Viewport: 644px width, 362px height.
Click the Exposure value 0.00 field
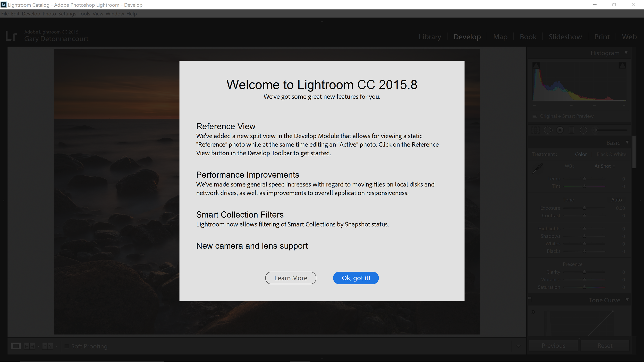coord(620,208)
